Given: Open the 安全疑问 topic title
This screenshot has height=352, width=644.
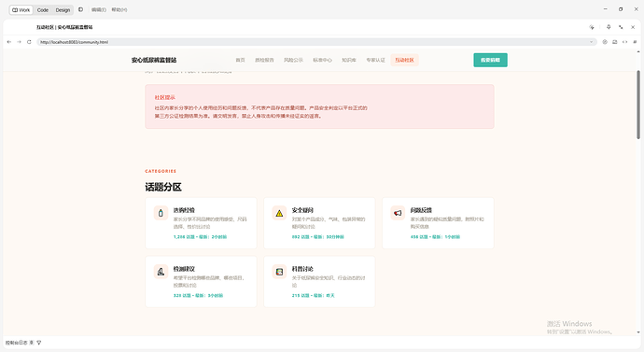Looking at the screenshot, I should tap(302, 210).
